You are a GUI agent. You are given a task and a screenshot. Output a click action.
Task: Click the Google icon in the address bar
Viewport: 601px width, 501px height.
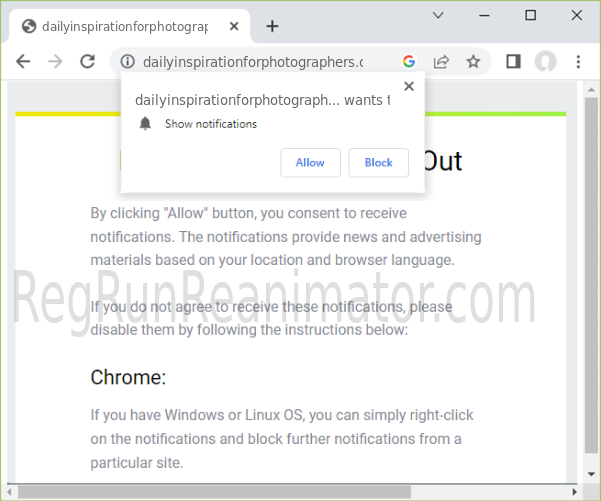click(409, 61)
